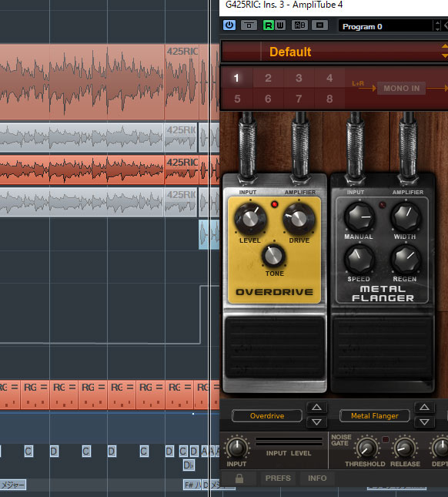448x497 pixels.
Task: Select the fourth (gray) 425RIC audio clip
Action: (x=181, y=202)
